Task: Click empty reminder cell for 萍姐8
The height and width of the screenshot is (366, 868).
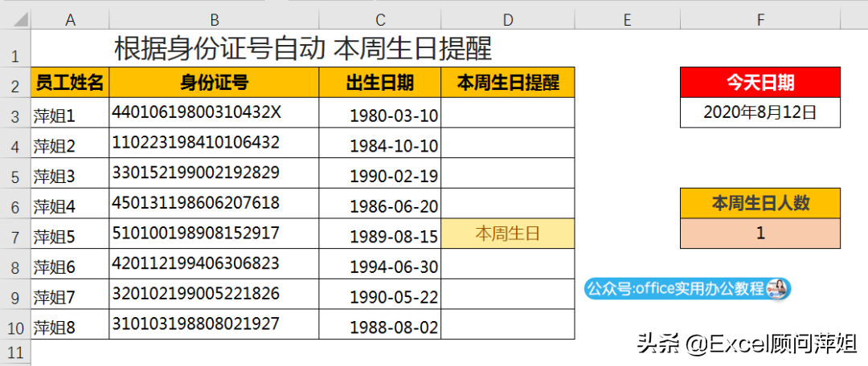Action: tap(508, 324)
